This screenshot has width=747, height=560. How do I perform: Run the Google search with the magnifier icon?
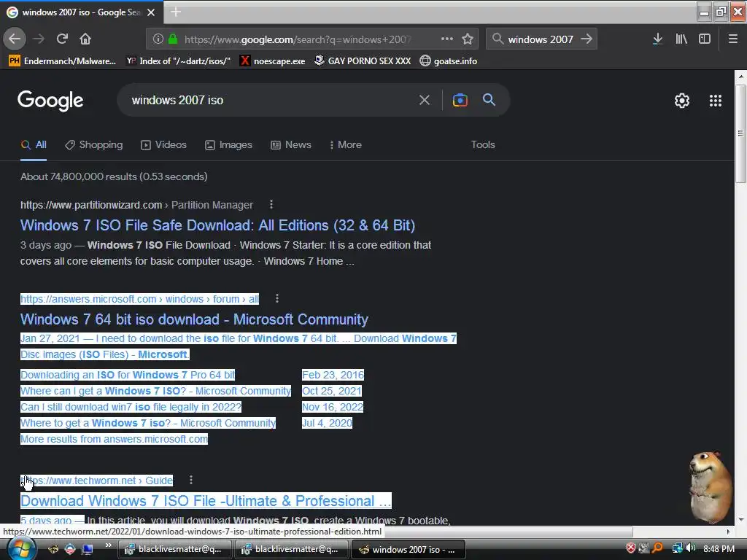[x=489, y=99]
